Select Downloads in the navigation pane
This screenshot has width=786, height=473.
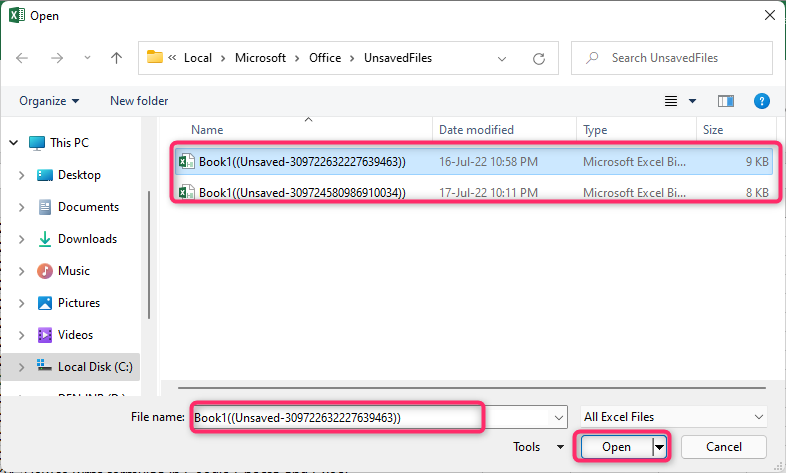[x=87, y=239]
